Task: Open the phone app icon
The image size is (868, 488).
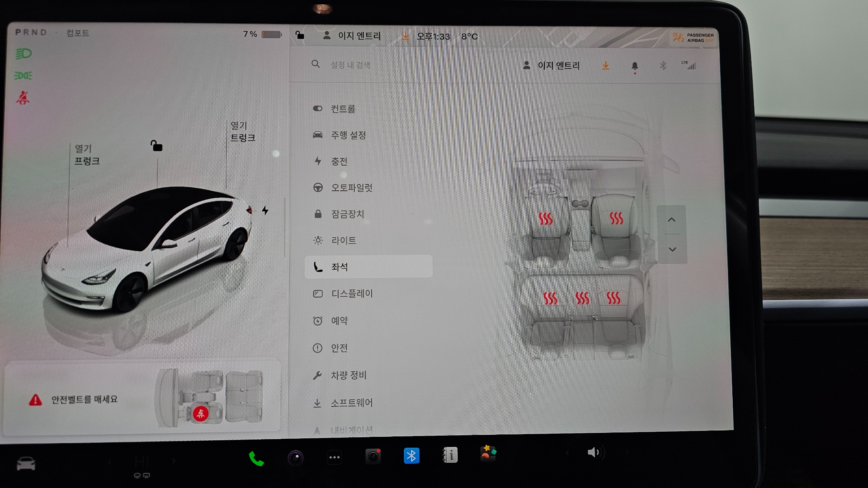Action: (x=256, y=458)
